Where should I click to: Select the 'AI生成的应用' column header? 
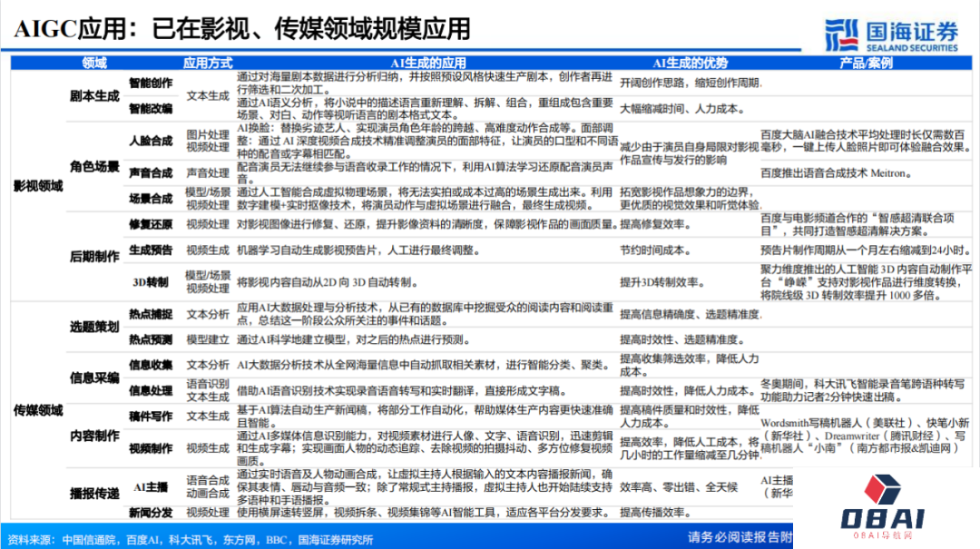(x=429, y=64)
